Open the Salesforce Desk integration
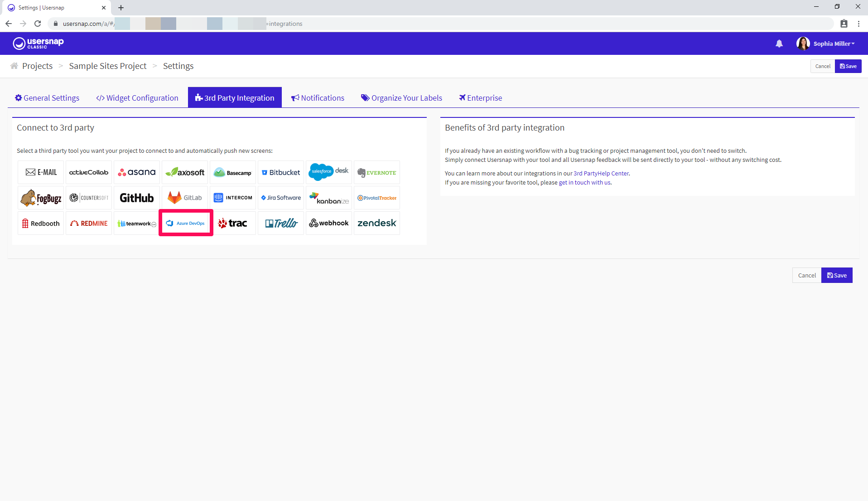The width and height of the screenshot is (868, 501). 329,172
